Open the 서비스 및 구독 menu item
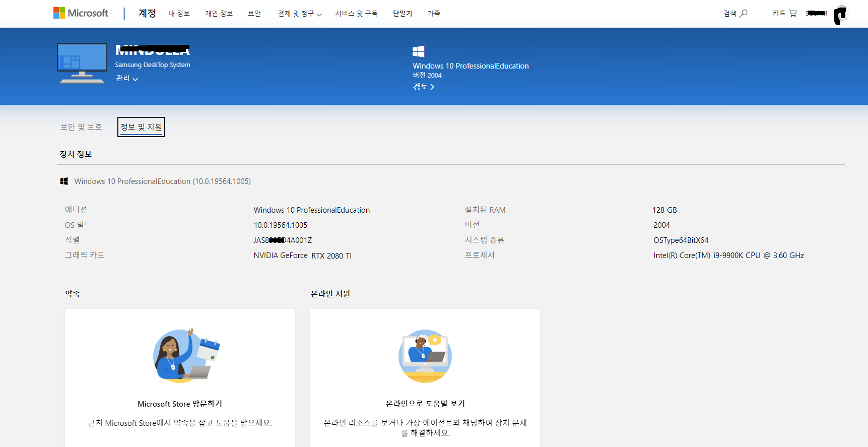This screenshot has width=868, height=447. pos(356,14)
